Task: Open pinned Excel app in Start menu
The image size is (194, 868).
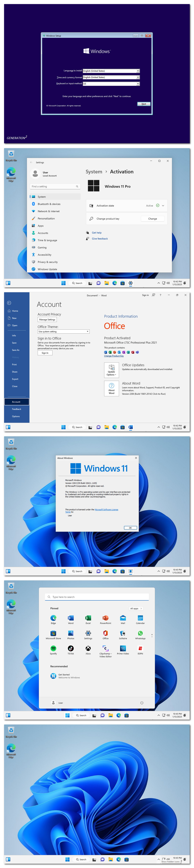Action: (88, 619)
